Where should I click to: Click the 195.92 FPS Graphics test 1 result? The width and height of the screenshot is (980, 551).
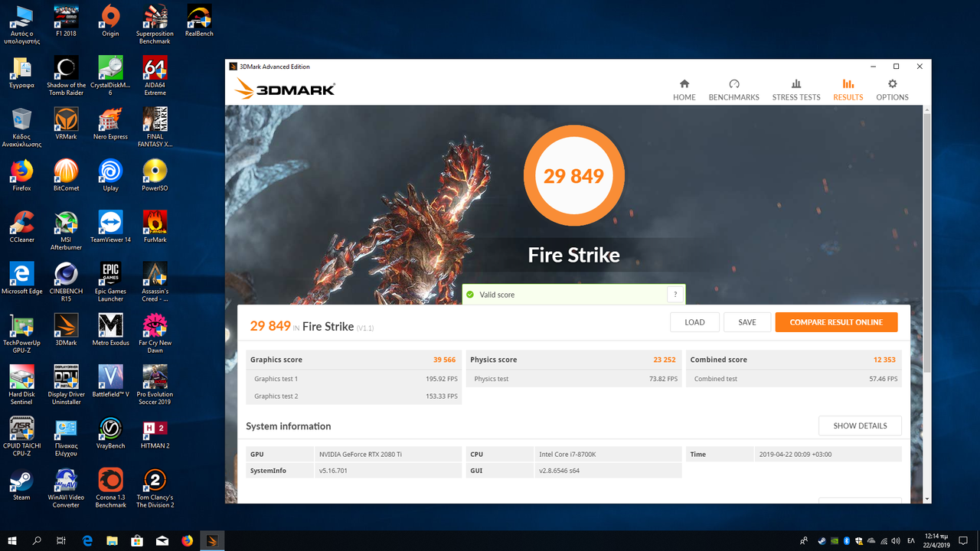click(x=440, y=379)
